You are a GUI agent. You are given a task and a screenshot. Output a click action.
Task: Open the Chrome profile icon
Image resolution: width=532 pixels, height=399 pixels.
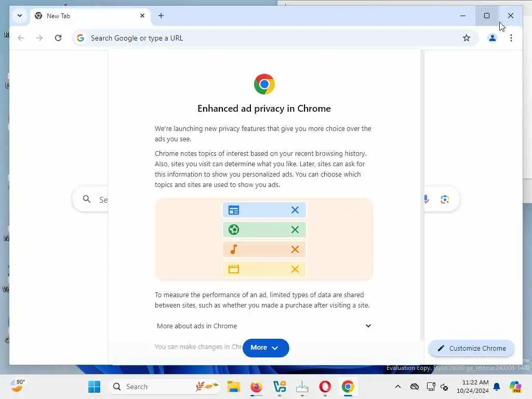(x=493, y=38)
